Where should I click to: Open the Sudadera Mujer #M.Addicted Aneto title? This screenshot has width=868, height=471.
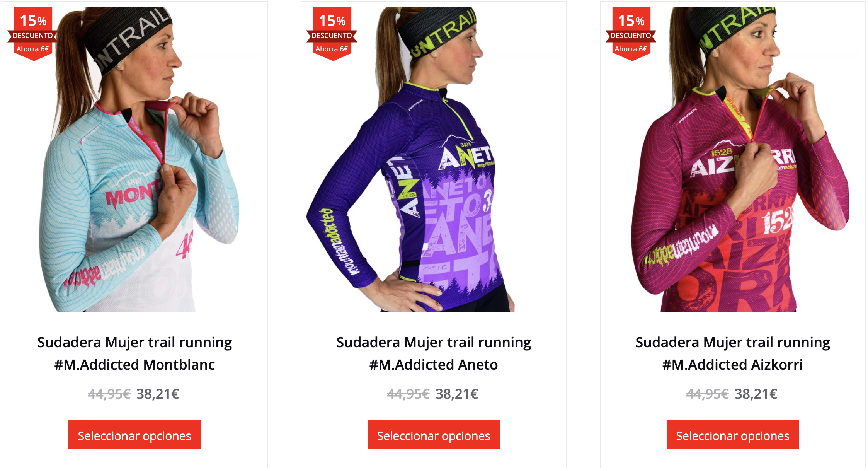coord(434,353)
